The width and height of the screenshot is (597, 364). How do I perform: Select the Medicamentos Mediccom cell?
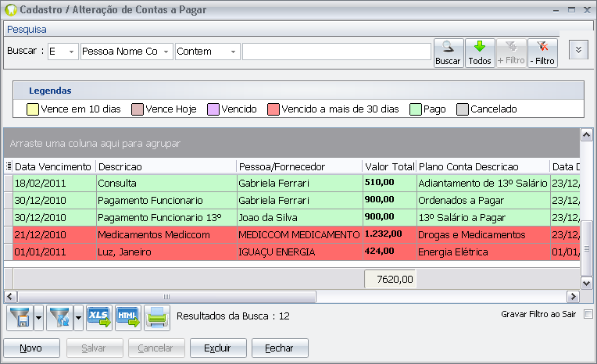coord(166,234)
